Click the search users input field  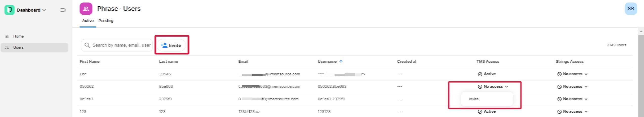[117, 45]
